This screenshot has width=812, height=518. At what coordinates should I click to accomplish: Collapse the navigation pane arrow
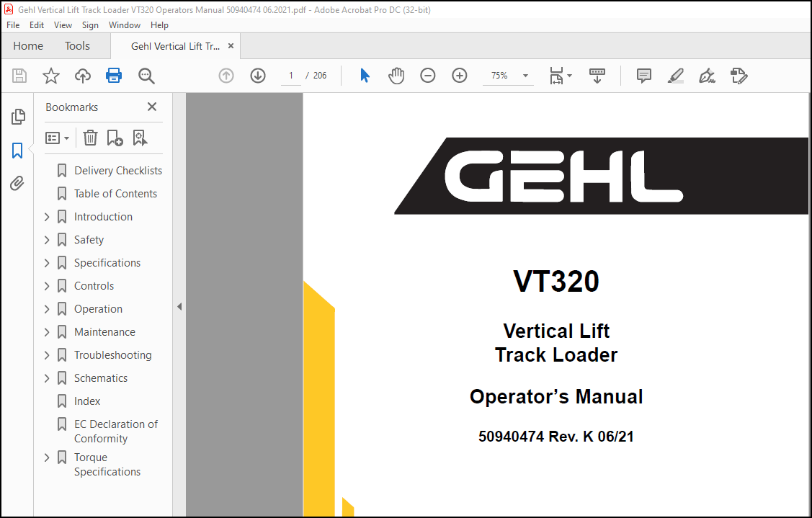pyautogui.click(x=179, y=307)
